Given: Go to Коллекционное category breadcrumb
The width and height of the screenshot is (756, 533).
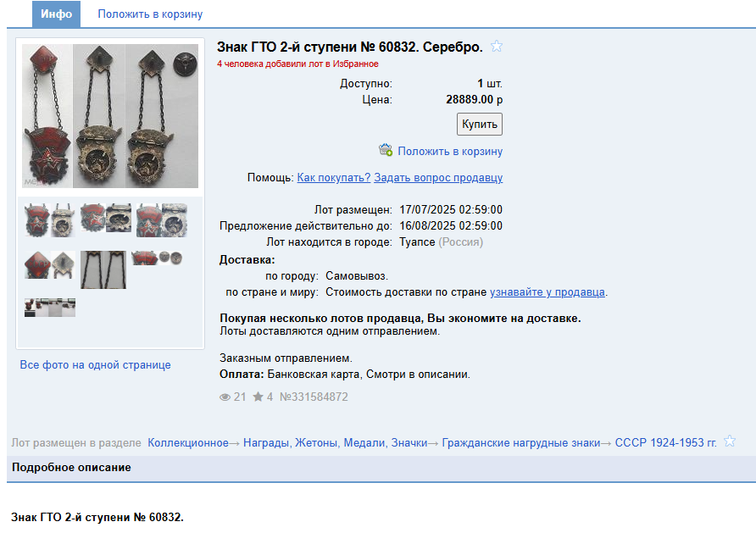Looking at the screenshot, I should [x=188, y=443].
